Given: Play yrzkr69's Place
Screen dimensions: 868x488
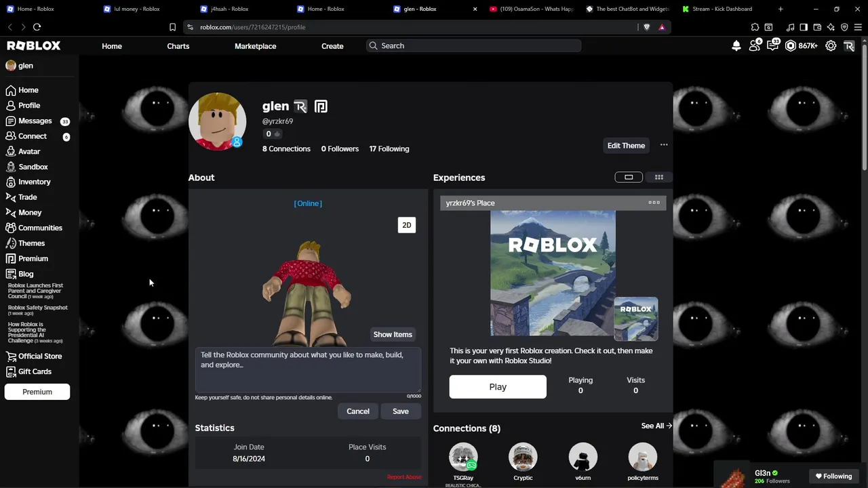Looking at the screenshot, I should (x=498, y=387).
